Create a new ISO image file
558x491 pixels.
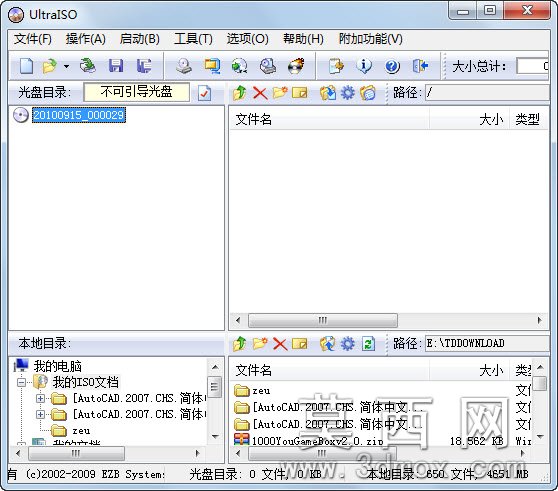[26, 66]
